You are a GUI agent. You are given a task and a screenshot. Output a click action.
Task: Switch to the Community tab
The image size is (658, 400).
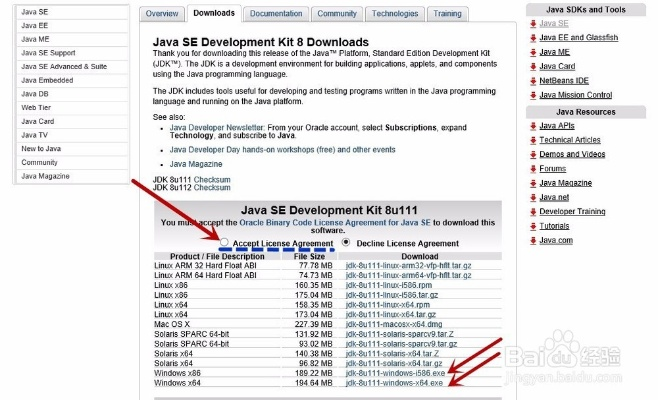point(337,13)
